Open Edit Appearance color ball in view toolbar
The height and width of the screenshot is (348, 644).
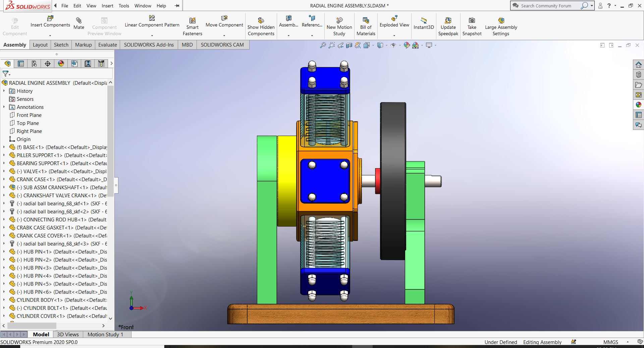[407, 45]
